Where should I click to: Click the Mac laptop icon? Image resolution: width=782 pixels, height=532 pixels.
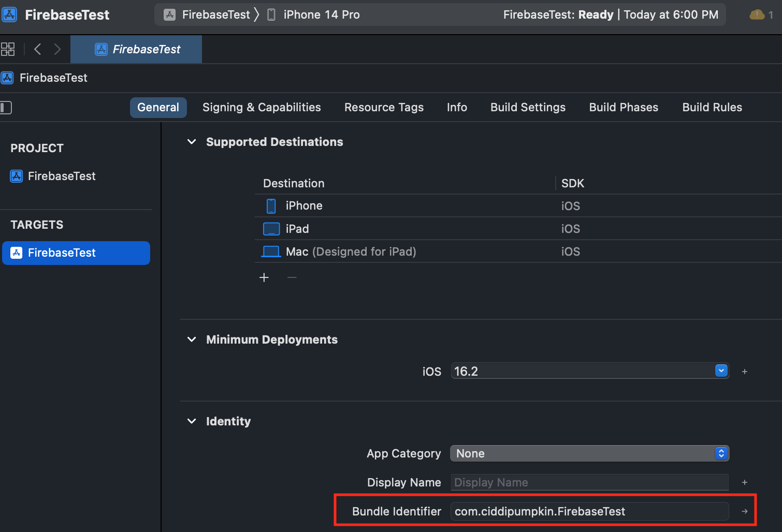(x=271, y=252)
